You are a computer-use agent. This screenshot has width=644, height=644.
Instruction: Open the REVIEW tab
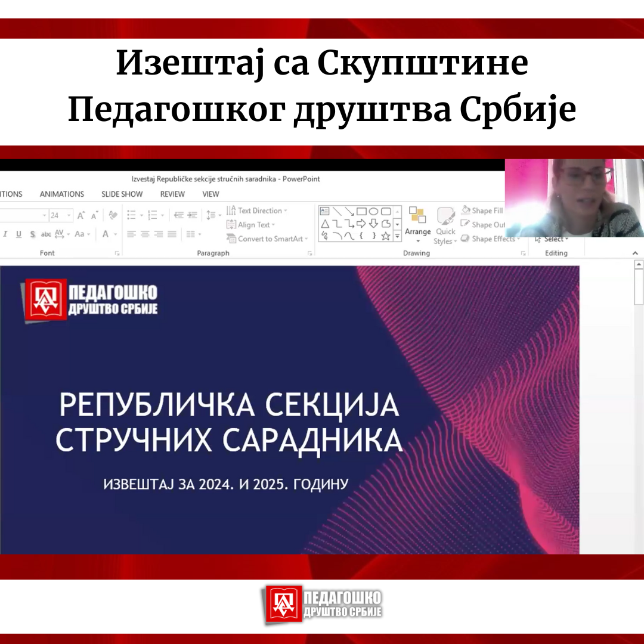(172, 194)
